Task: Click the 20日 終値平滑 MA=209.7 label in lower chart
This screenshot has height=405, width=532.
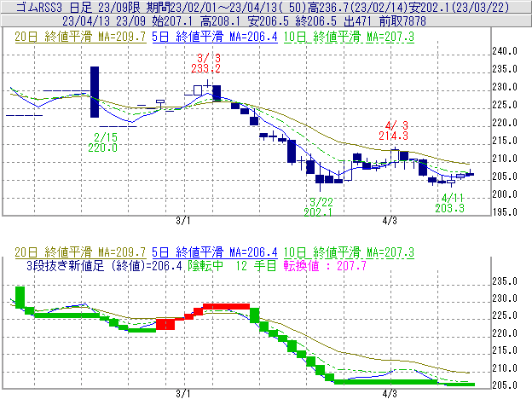Action: (80, 252)
